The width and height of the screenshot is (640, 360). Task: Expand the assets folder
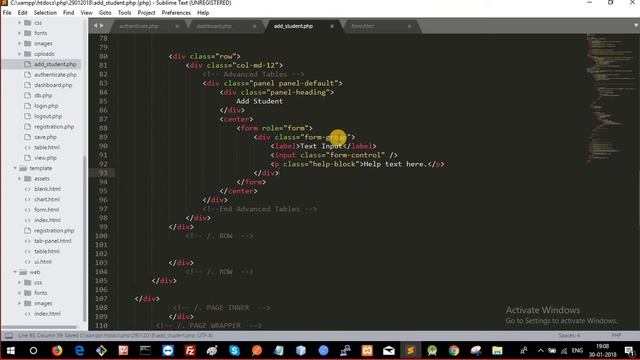19,178
